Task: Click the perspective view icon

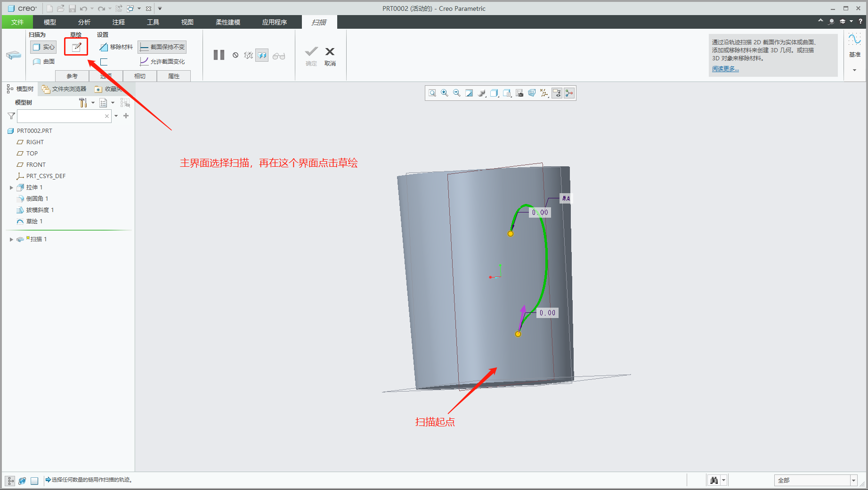Action: [x=532, y=93]
